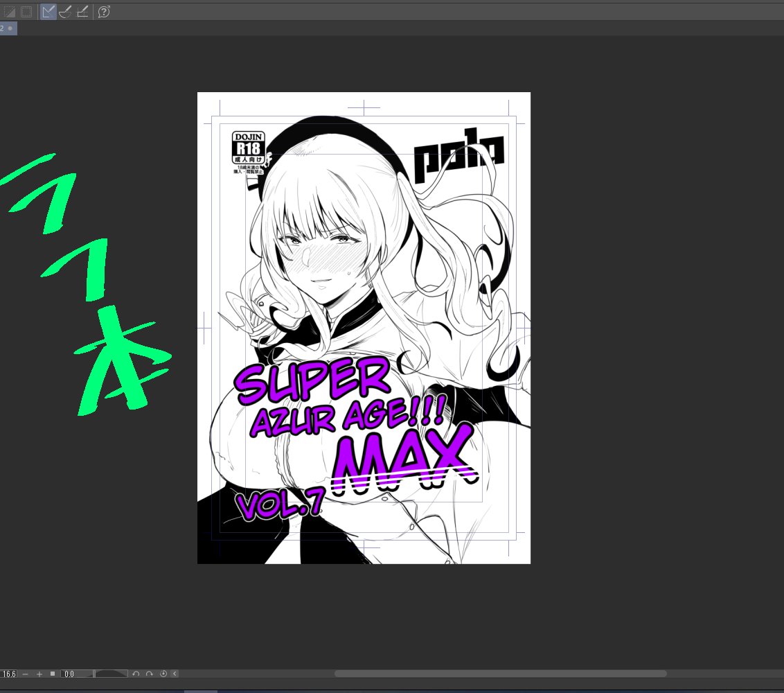Click the show selection border icon

[26, 12]
